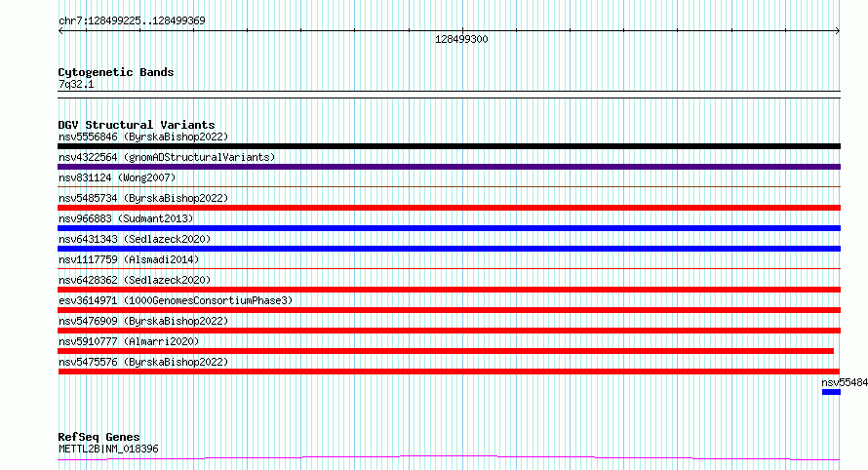Viewport: 868px width, 470px height.
Task: Open the nsv4322564 (gnomADStructuralVariants) label
Action: (x=167, y=157)
